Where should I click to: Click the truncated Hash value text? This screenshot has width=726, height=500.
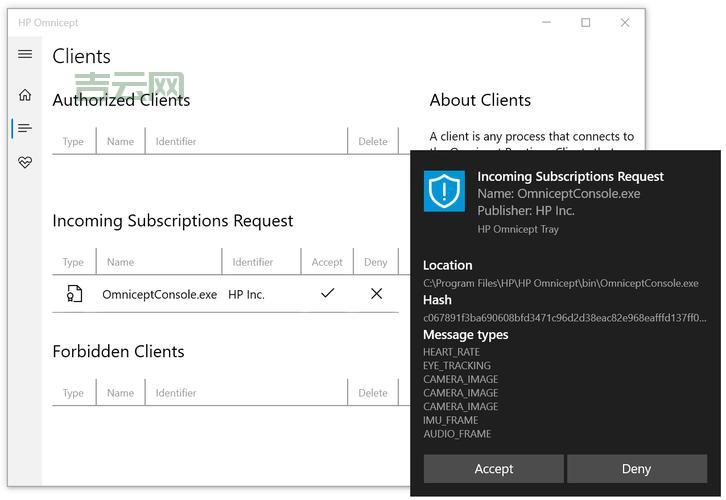564,318
